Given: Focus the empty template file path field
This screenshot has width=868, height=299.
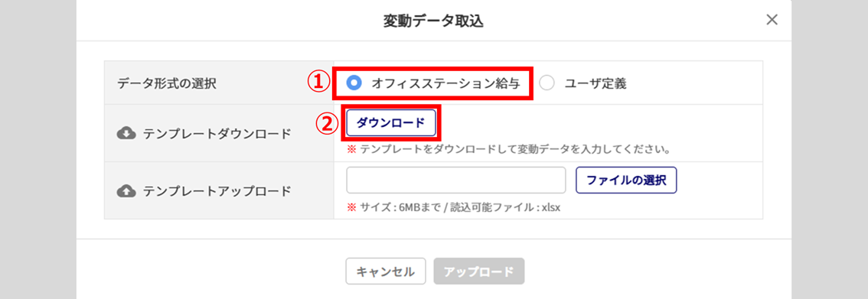Looking at the screenshot, I should coord(455,180).
